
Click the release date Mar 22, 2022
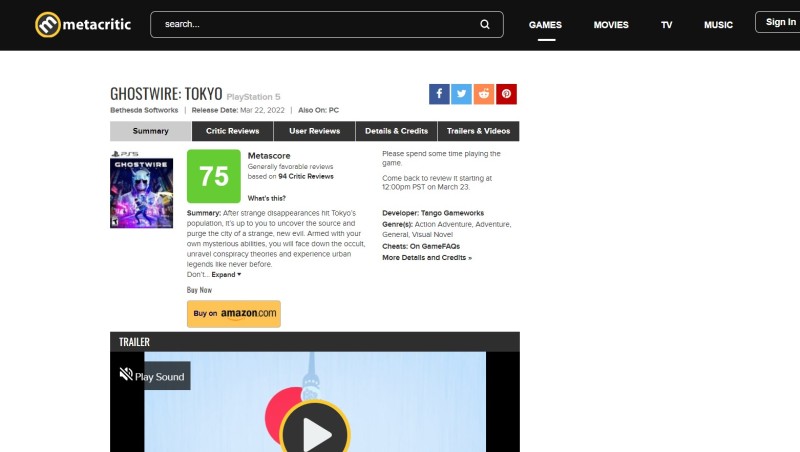click(x=262, y=110)
